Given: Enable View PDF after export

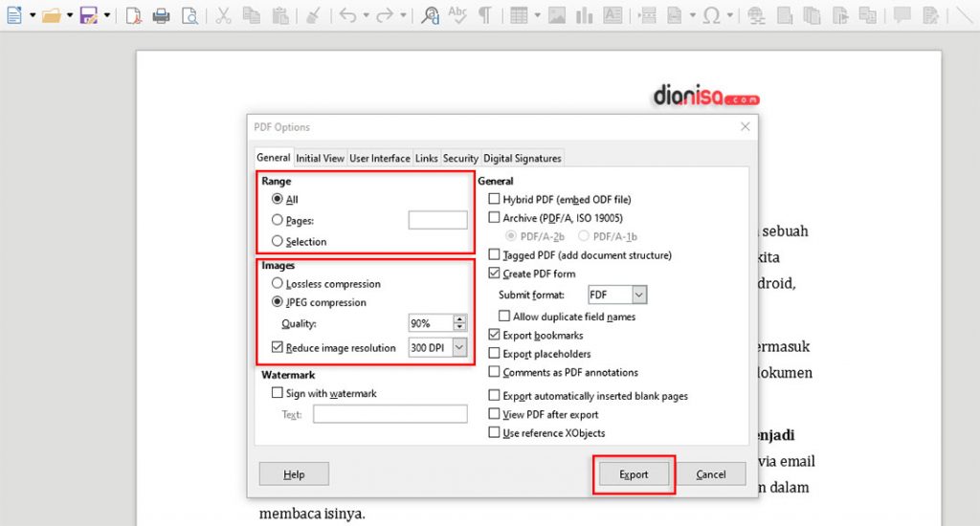Looking at the screenshot, I should [x=495, y=414].
